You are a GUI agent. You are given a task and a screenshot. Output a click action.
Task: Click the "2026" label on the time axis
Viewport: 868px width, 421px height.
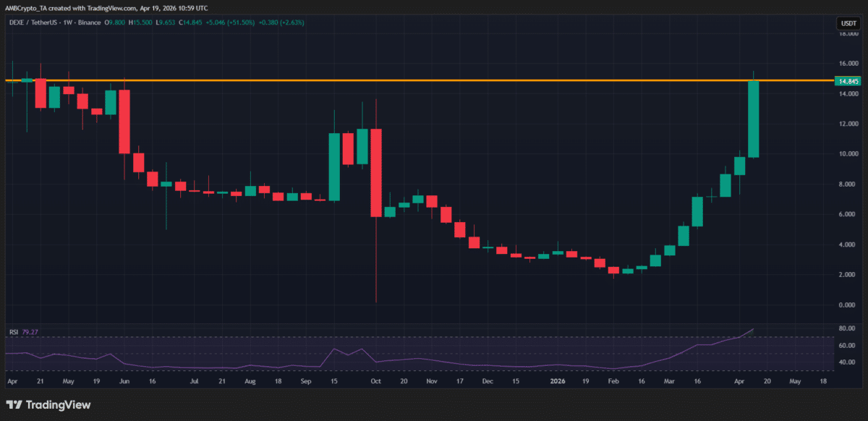[x=557, y=380]
